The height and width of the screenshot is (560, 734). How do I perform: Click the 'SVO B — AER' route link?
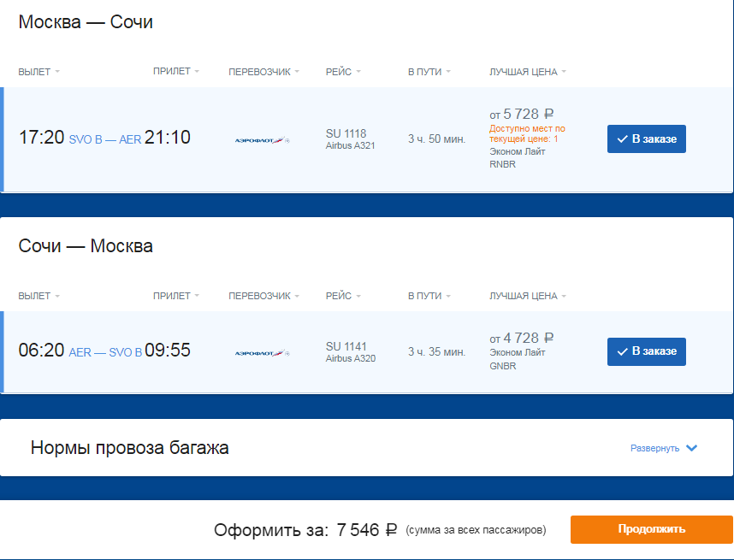point(104,139)
